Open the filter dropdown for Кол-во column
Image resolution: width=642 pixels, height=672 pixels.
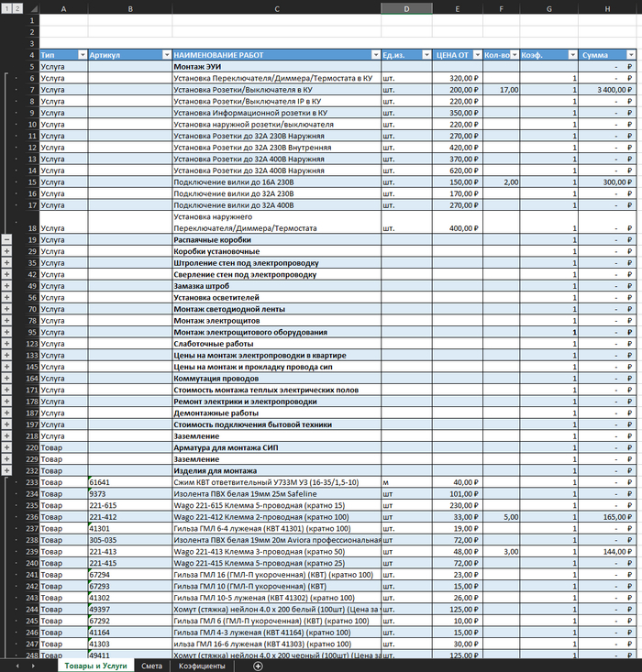(515, 55)
